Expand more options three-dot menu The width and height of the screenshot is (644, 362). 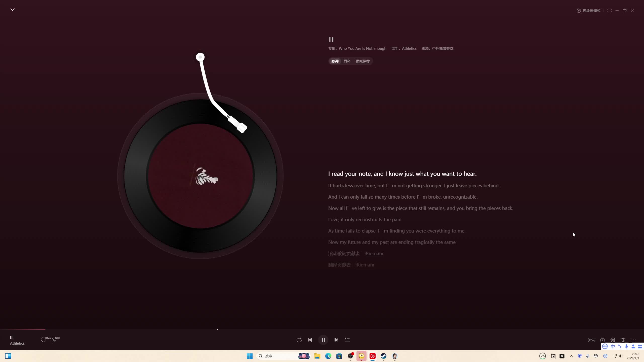click(634, 340)
